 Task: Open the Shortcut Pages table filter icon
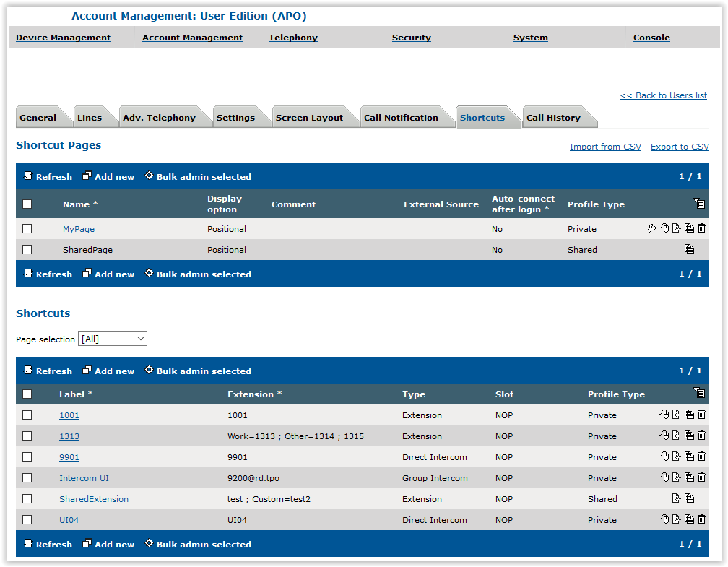point(699,203)
